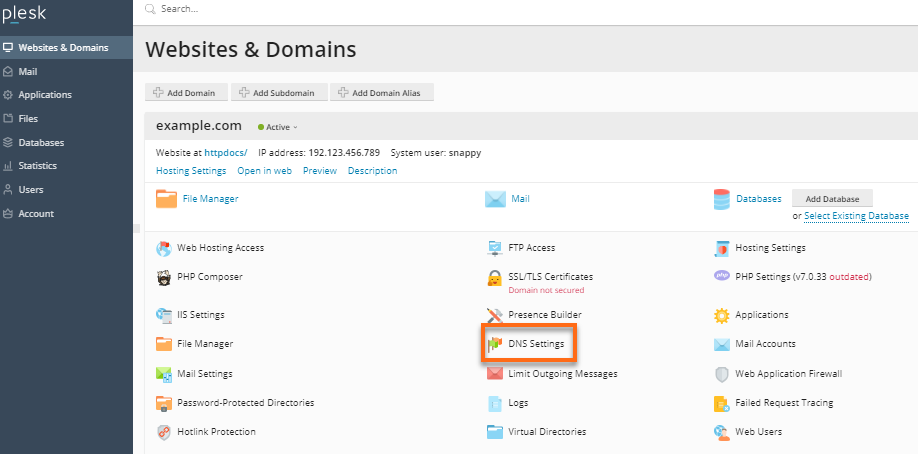Image resolution: width=918 pixels, height=454 pixels.
Task: Open Websites & Domains in sidebar
Action: tap(66, 47)
